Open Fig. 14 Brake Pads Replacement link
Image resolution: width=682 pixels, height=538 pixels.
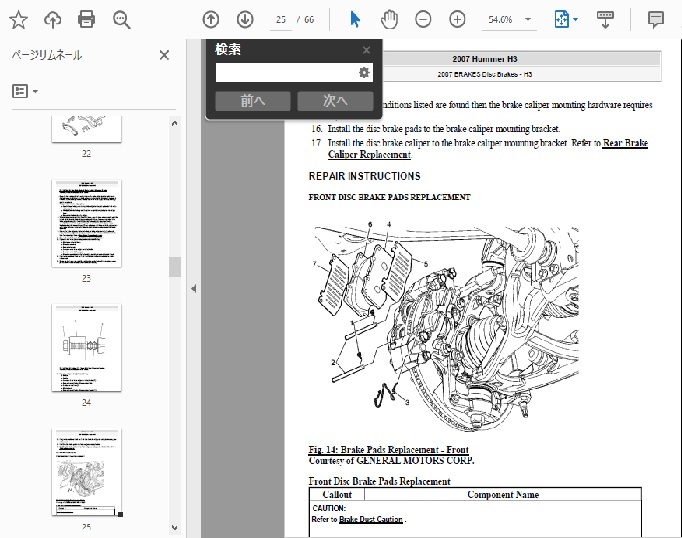click(388, 450)
